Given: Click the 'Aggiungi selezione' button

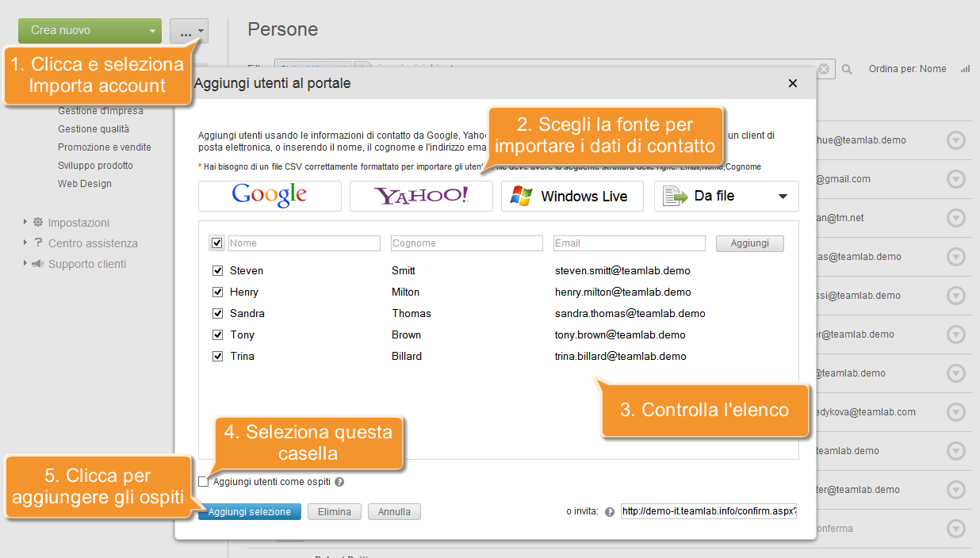Looking at the screenshot, I should click(x=250, y=512).
